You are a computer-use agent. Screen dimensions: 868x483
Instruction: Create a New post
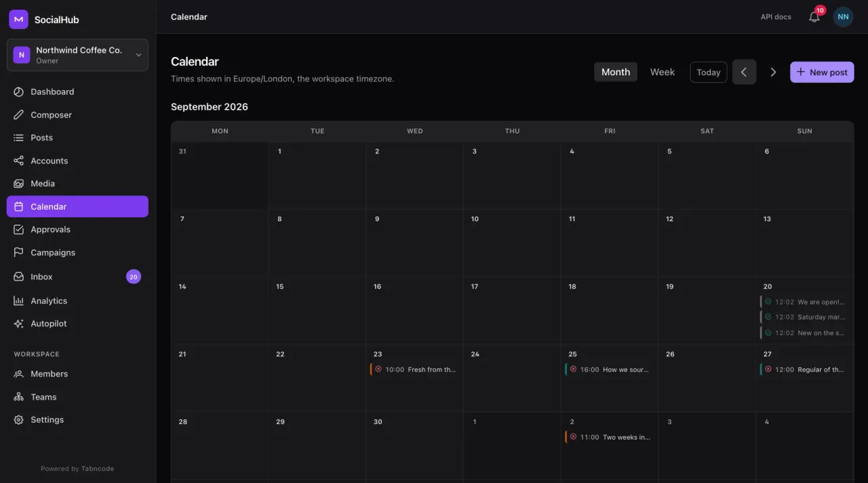[822, 72]
